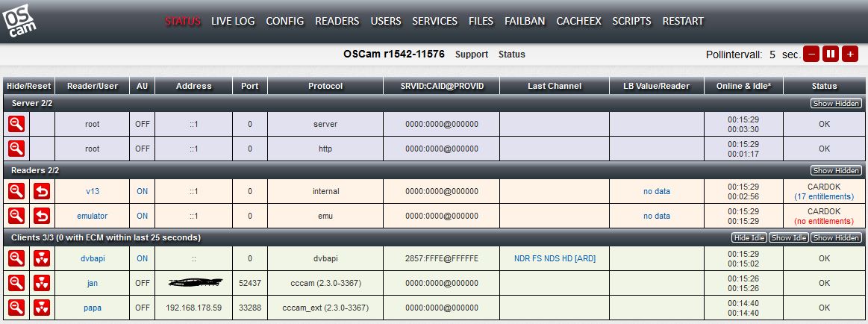Click RESTART in the top menu

683,21
